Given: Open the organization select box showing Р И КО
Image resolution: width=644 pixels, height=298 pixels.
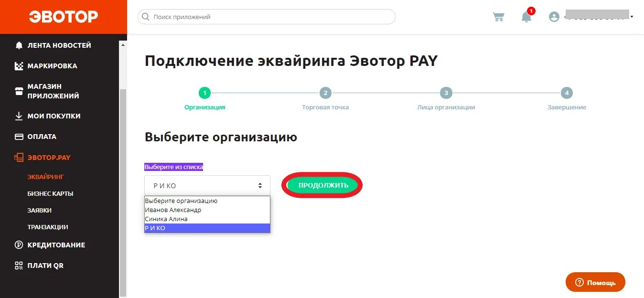Looking at the screenshot, I should 207,186.
